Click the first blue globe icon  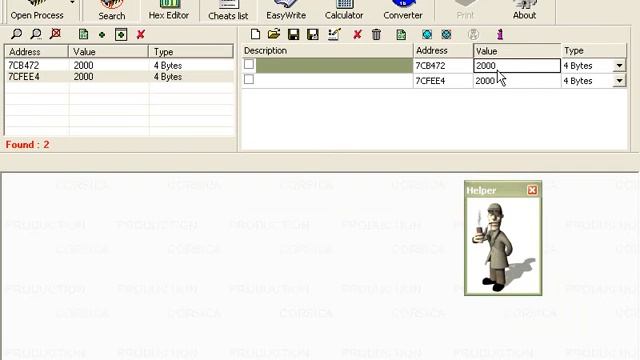427,35
